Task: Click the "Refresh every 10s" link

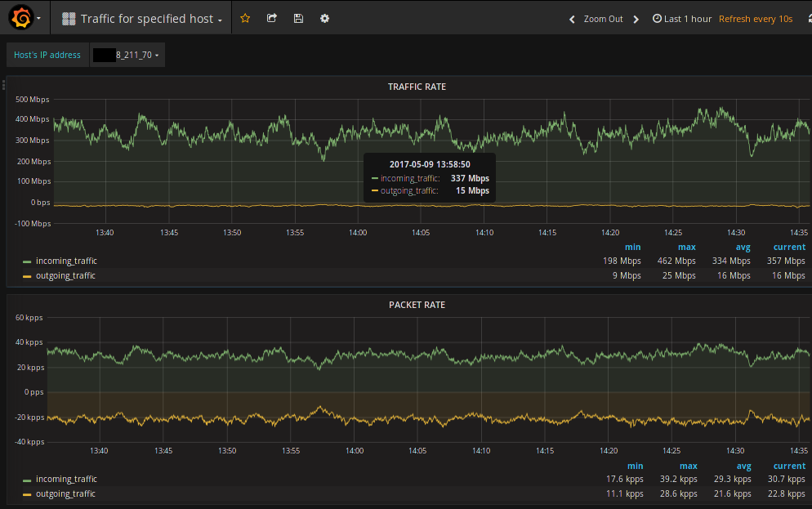Action: [x=756, y=19]
